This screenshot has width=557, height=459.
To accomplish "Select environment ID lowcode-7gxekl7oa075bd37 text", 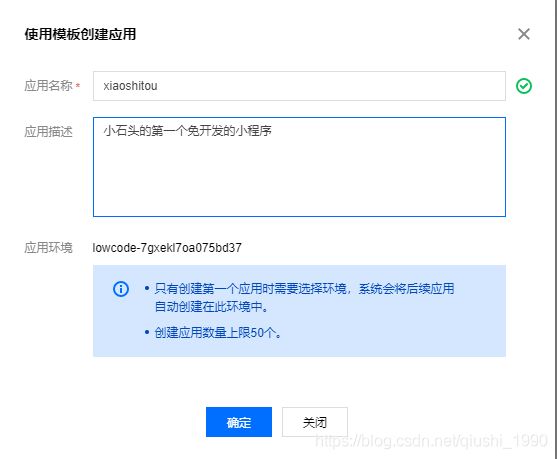I will tap(167, 248).
